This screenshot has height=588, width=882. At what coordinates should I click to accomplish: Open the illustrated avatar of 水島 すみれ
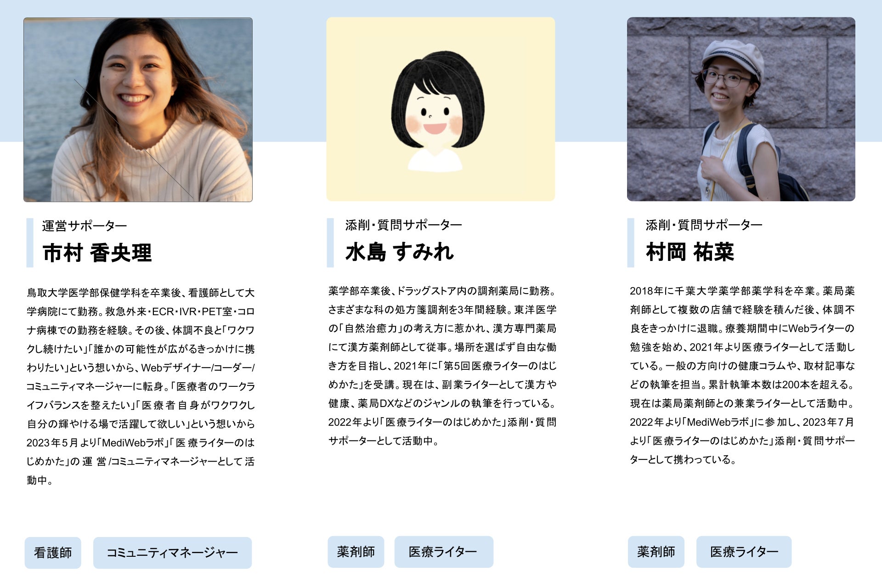pyautogui.click(x=441, y=109)
